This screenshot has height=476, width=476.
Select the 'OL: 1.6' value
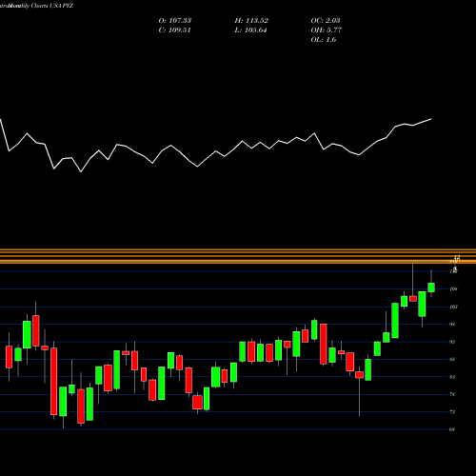coord(324,40)
